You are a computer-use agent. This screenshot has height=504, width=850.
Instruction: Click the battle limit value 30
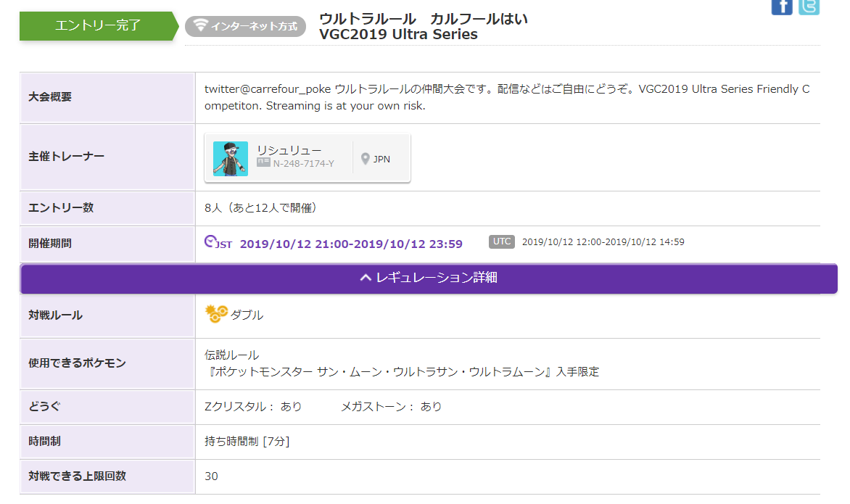coord(211,476)
